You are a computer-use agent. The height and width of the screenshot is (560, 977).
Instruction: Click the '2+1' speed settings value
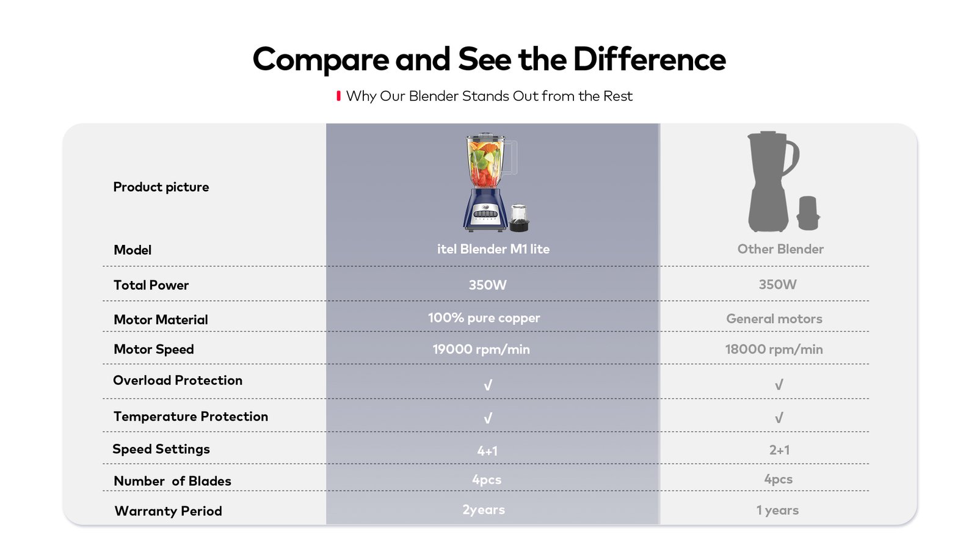[x=779, y=450]
